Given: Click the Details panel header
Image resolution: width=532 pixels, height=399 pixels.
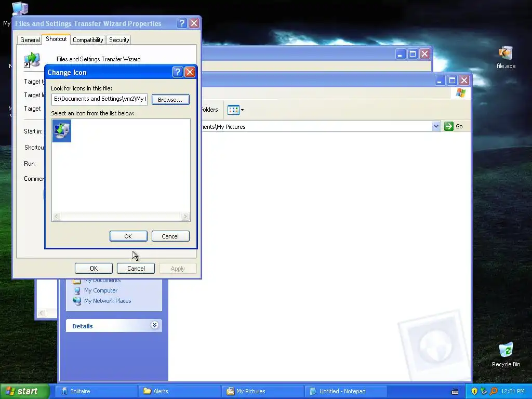Looking at the screenshot, I should coord(114,326).
